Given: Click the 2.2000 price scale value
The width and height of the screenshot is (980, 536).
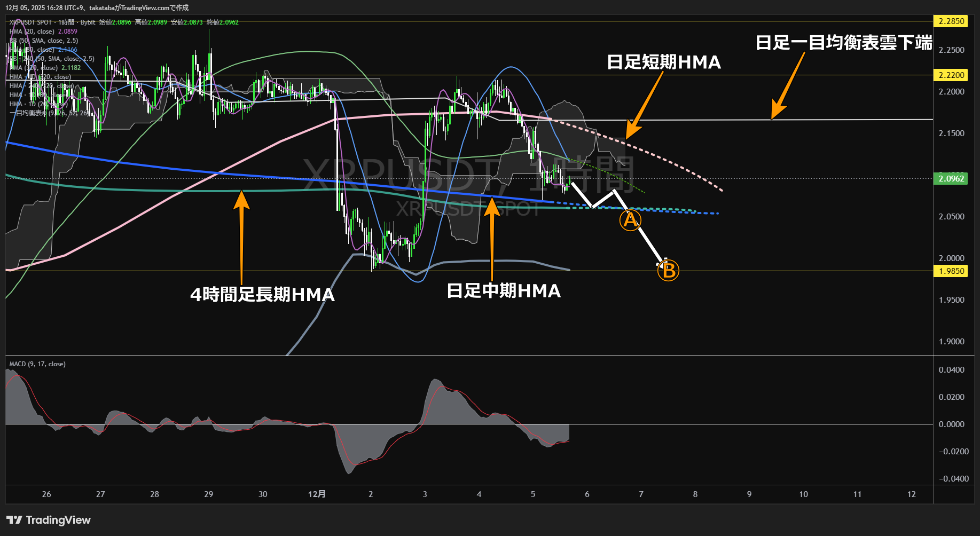Looking at the screenshot, I should point(952,92).
